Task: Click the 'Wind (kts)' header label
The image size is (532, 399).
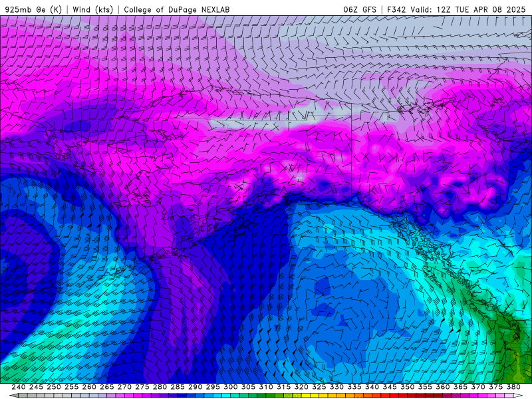Action: pos(93,9)
